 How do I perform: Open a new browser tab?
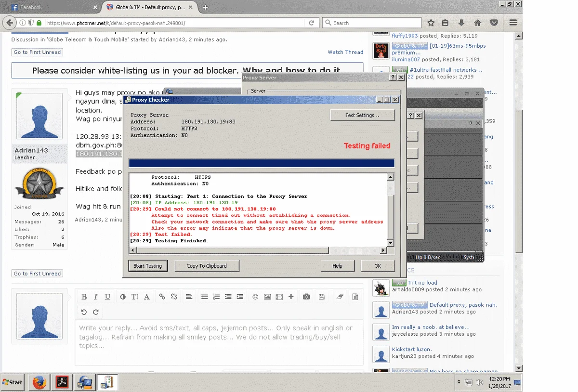(x=206, y=7)
